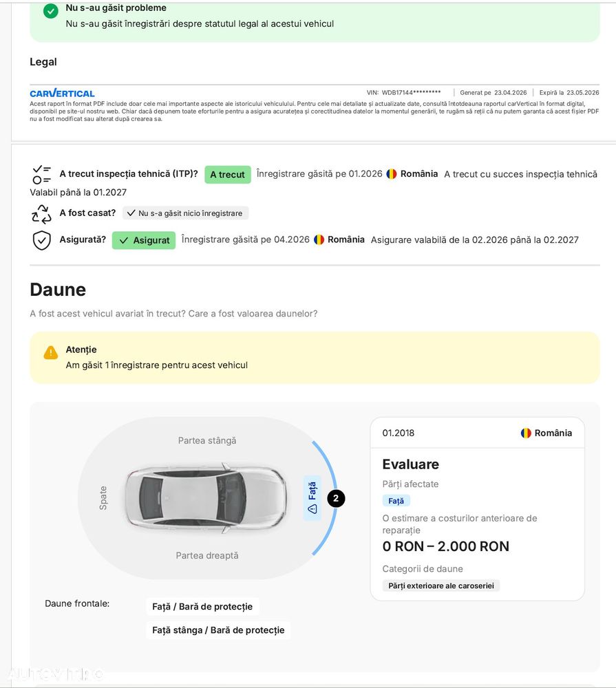Screen dimensions: 616x688
Task: Click the black damage marker numbered 2
Action: 336,499
